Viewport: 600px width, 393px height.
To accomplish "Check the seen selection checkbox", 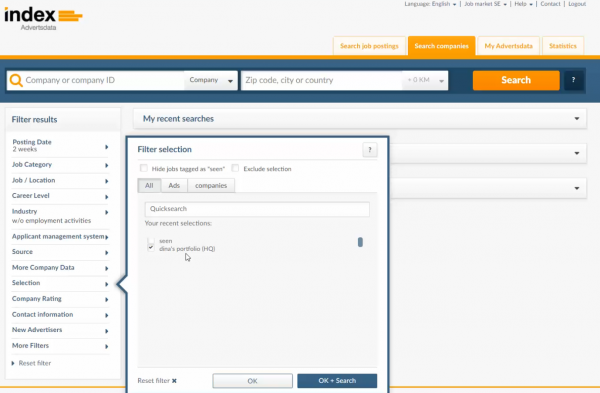I will pyautogui.click(x=151, y=241).
